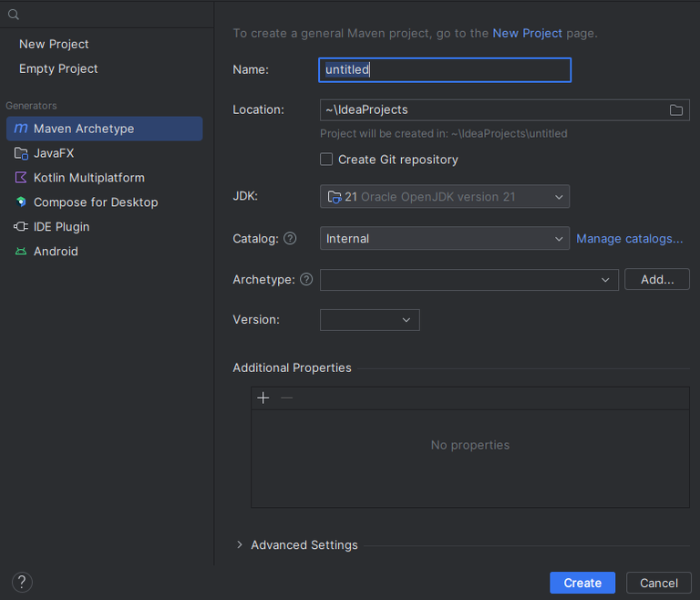Click the project Name text field
This screenshot has height=600, width=700.
click(445, 70)
